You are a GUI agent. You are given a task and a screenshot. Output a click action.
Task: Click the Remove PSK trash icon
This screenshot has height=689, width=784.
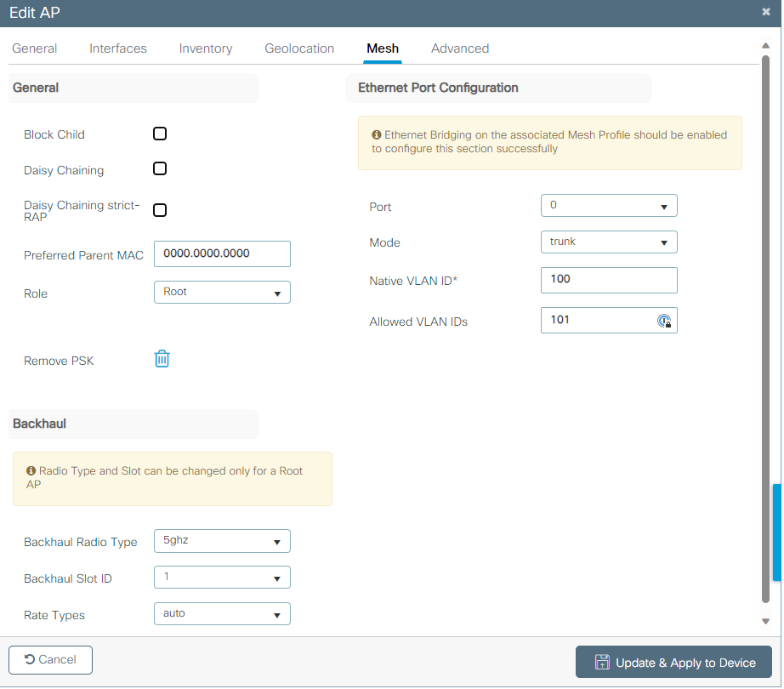coord(162,360)
